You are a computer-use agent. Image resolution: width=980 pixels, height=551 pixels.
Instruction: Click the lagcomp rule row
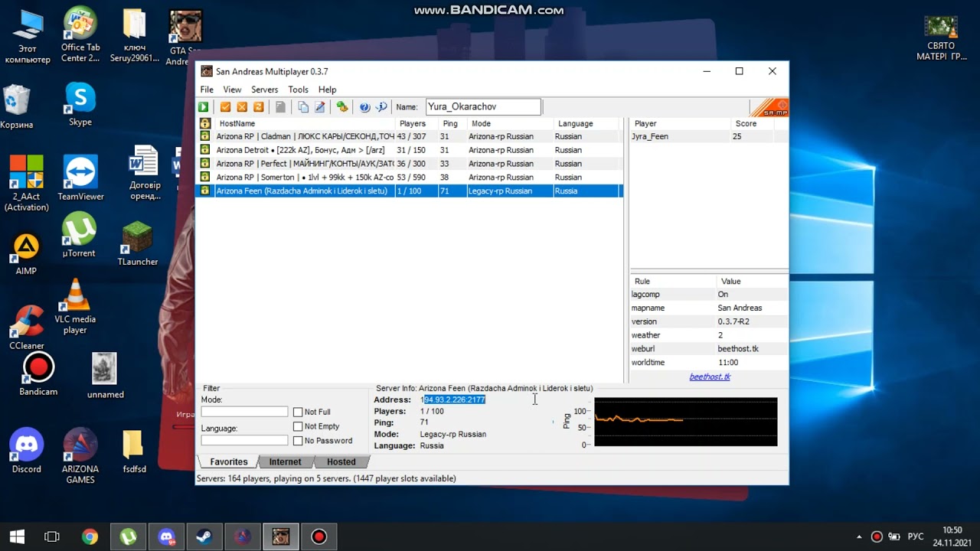[708, 294]
